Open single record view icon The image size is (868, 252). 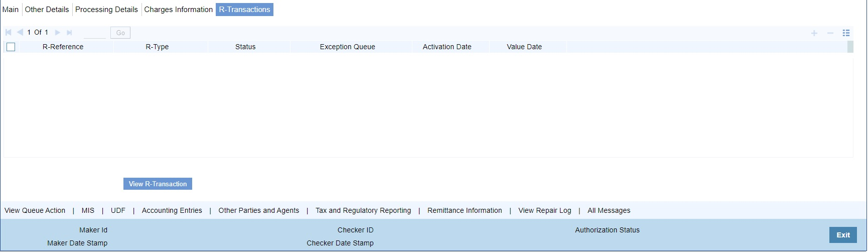(x=846, y=33)
